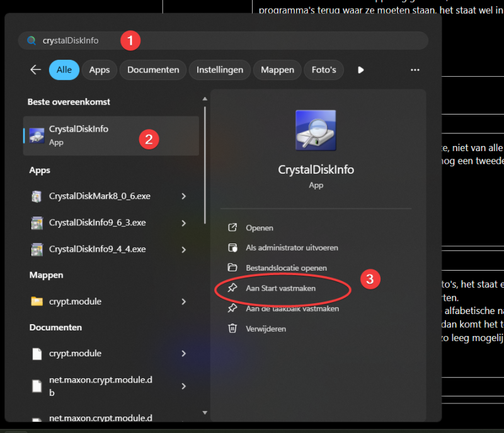The width and height of the screenshot is (504, 433).
Task: Select the Documenten filter tab
Action: coord(153,70)
